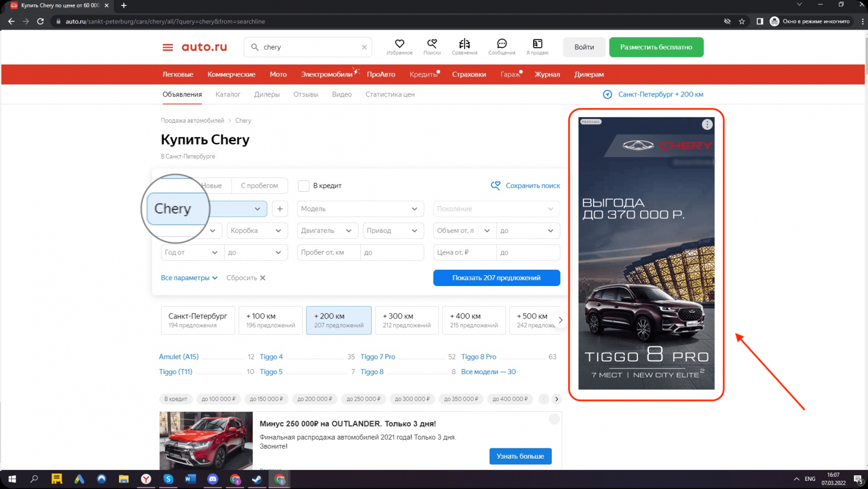Viewport: 868px width, 489px height.
Task: Open the Коробка transmission dropdown
Action: pos(256,231)
